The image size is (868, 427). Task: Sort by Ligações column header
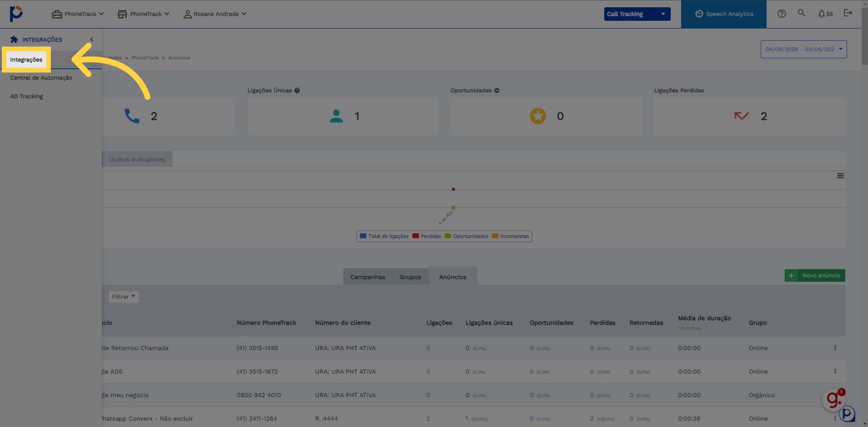tap(439, 323)
